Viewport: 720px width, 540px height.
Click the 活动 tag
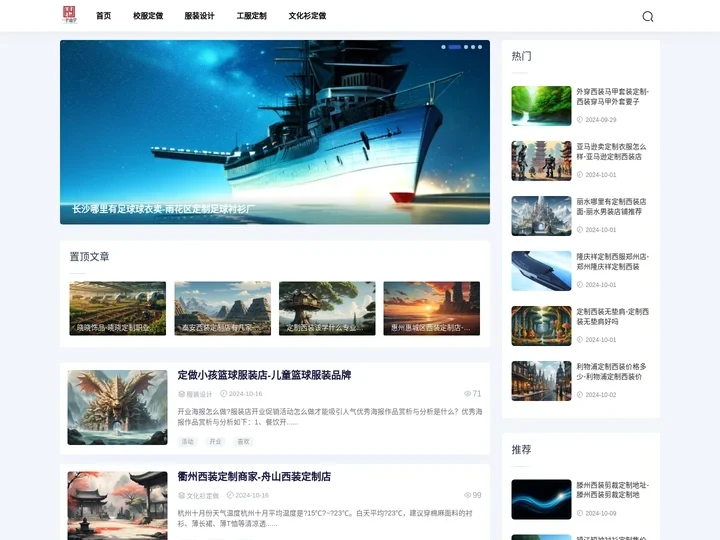pos(187,442)
